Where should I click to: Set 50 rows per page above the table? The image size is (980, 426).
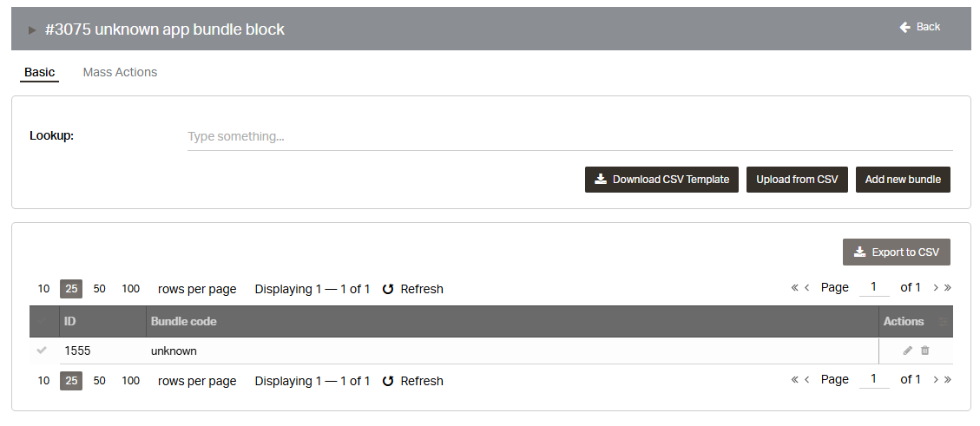pos(99,289)
